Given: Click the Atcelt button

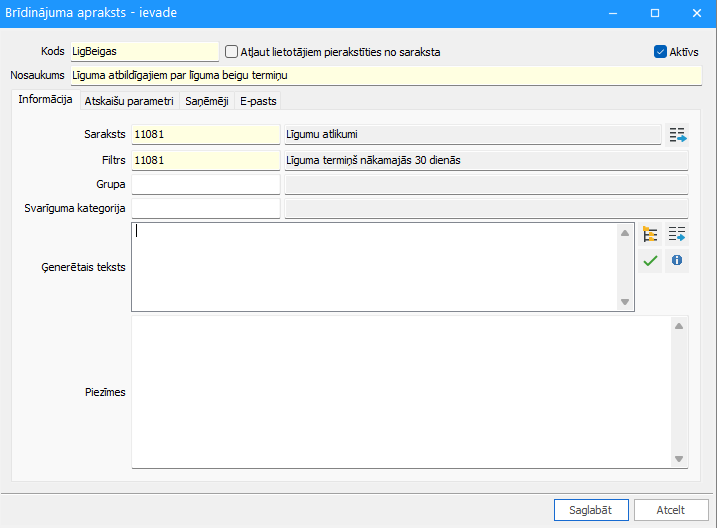Looking at the screenshot, I should (671, 510).
